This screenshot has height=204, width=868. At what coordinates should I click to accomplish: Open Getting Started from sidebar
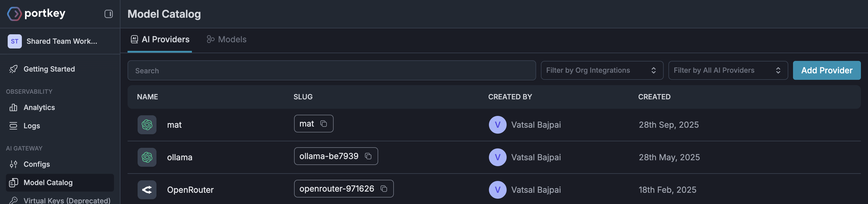click(49, 69)
